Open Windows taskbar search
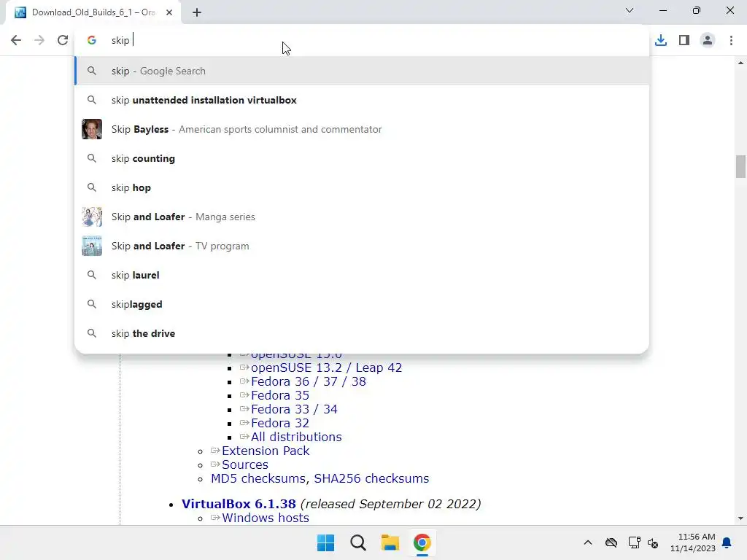The width and height of the screenshot is (747, 560). coord(357,542)
